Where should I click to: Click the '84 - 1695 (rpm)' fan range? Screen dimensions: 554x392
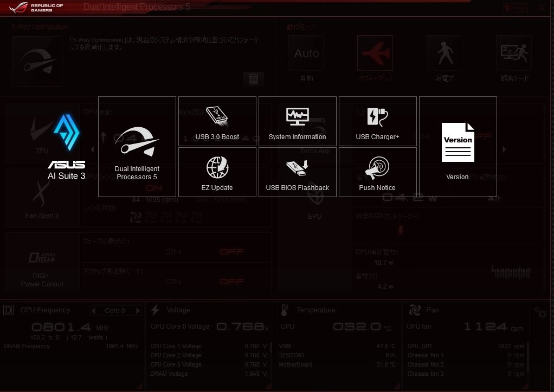pyautogui.click(x=155, y=200)
